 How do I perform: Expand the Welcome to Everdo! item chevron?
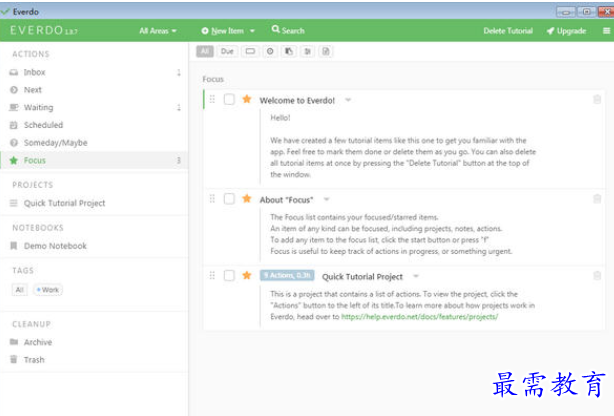pos(348,100)
